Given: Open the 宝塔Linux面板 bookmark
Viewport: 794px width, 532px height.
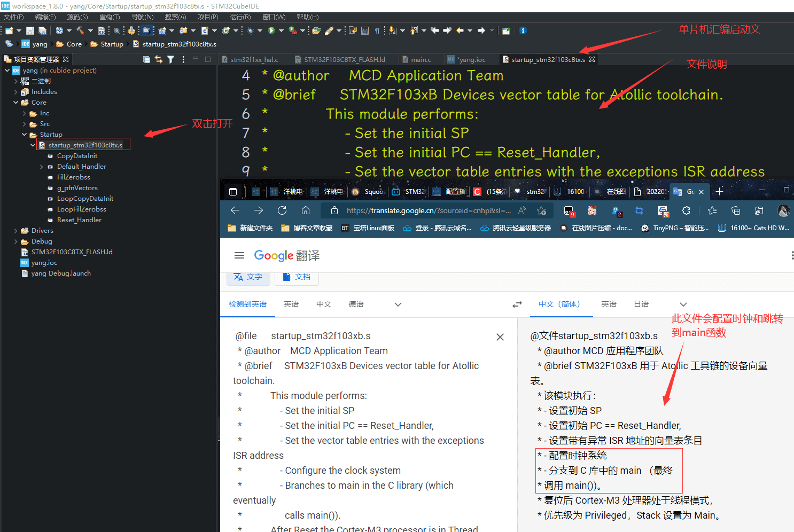Looking at the screenshot, I should (x=368, y=228).
